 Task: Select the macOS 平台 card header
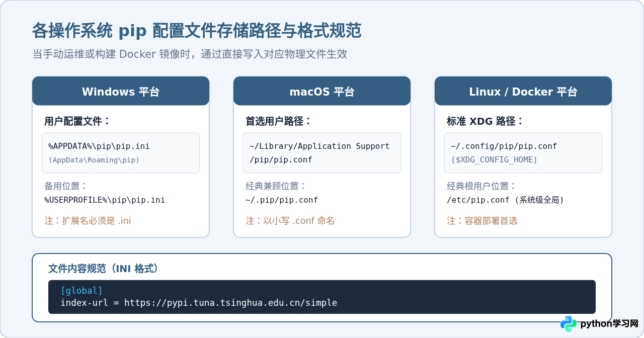click(322, 91)
